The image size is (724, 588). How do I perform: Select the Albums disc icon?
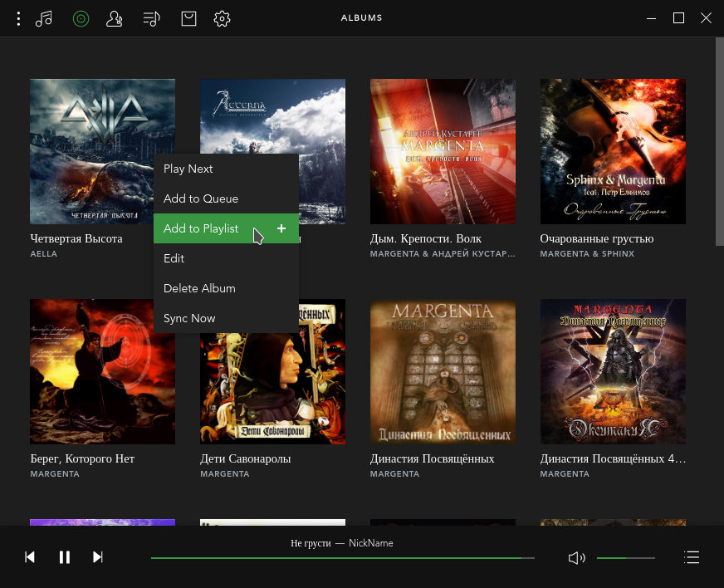click(x=81, y=18)
